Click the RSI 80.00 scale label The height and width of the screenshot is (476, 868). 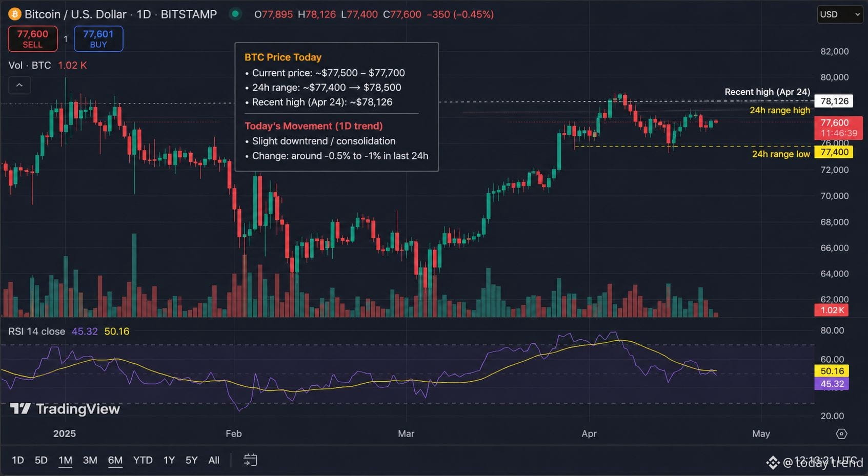click(832, 330)
